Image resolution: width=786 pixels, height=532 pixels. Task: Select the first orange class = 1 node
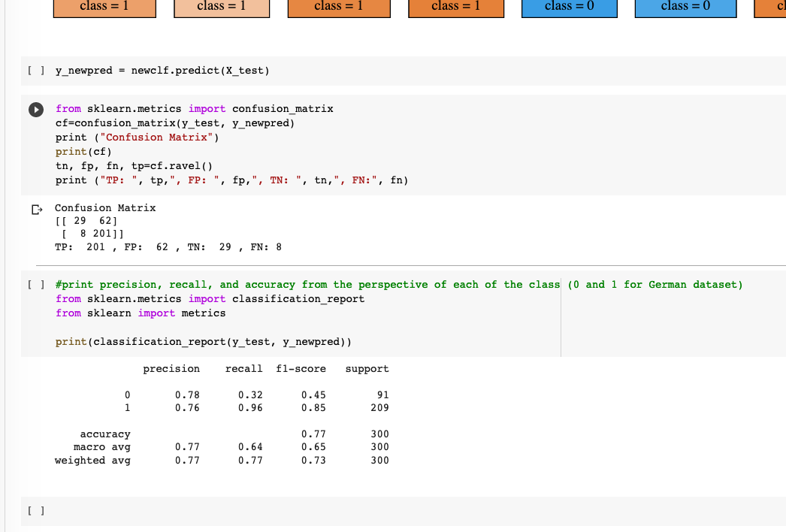pyautogui.click(x=104, y=8)
